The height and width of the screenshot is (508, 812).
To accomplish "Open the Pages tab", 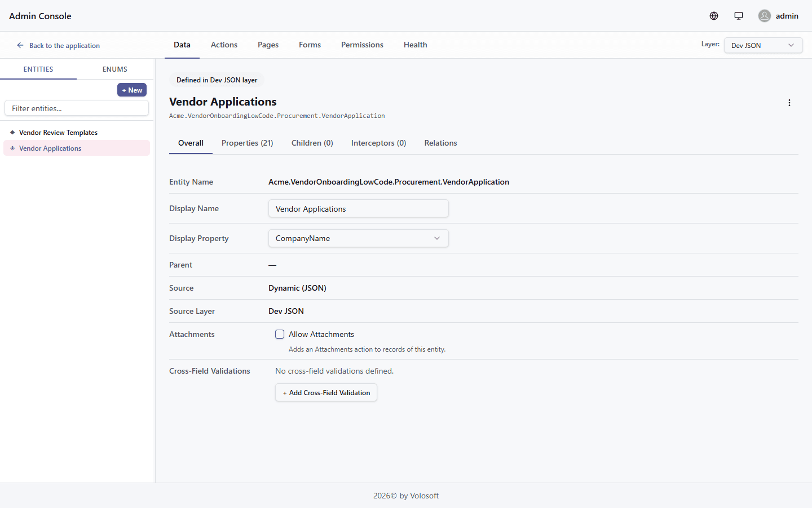I will click(x=268, y=45).
